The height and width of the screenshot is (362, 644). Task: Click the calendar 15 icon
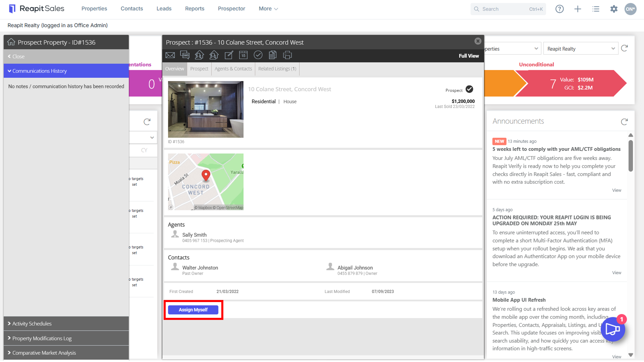(243, 55)
